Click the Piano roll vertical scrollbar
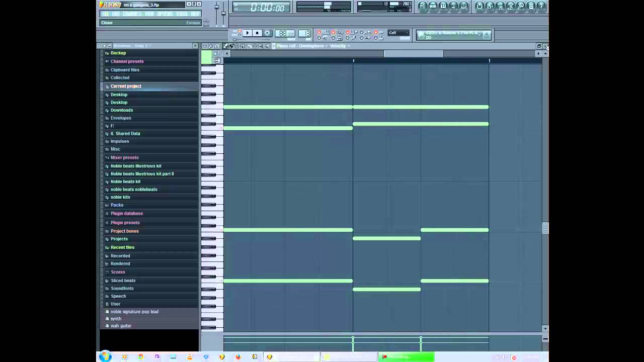644x362 pixels. pos(545,229)
